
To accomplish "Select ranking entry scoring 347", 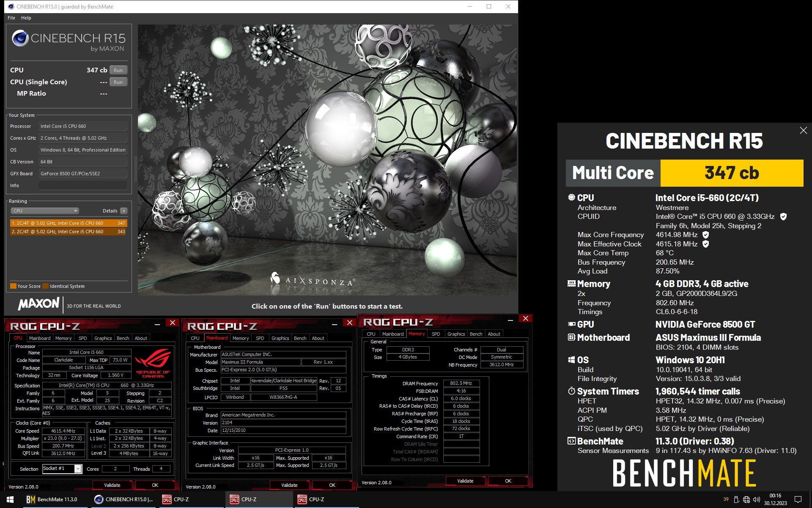I will [x=69, y=223].
